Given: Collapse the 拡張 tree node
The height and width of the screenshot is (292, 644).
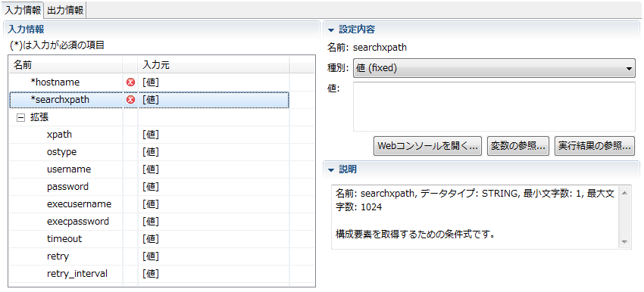Looking at the screenshot, I should (20, 117).
